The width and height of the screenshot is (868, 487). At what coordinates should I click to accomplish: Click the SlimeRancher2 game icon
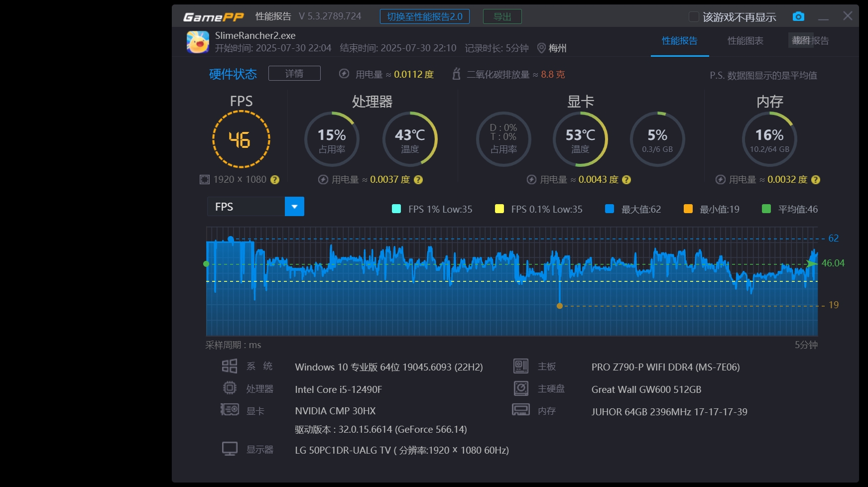tap(198, 42)
